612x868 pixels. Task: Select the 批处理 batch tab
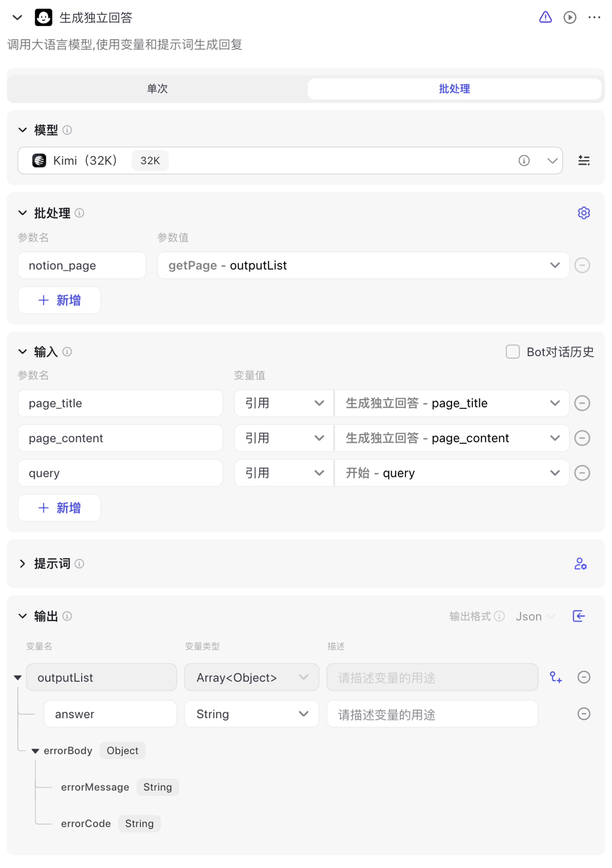click(454, 89)
